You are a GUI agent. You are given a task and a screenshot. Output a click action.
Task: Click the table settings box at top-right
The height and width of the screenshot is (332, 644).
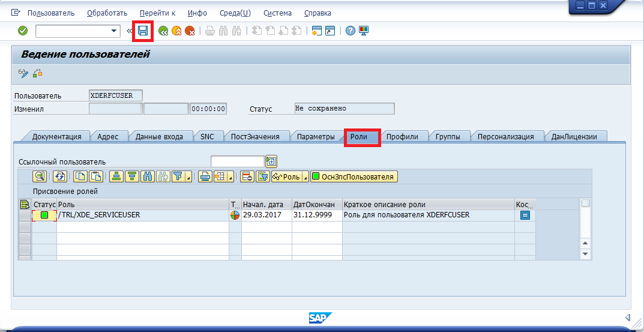586,204
